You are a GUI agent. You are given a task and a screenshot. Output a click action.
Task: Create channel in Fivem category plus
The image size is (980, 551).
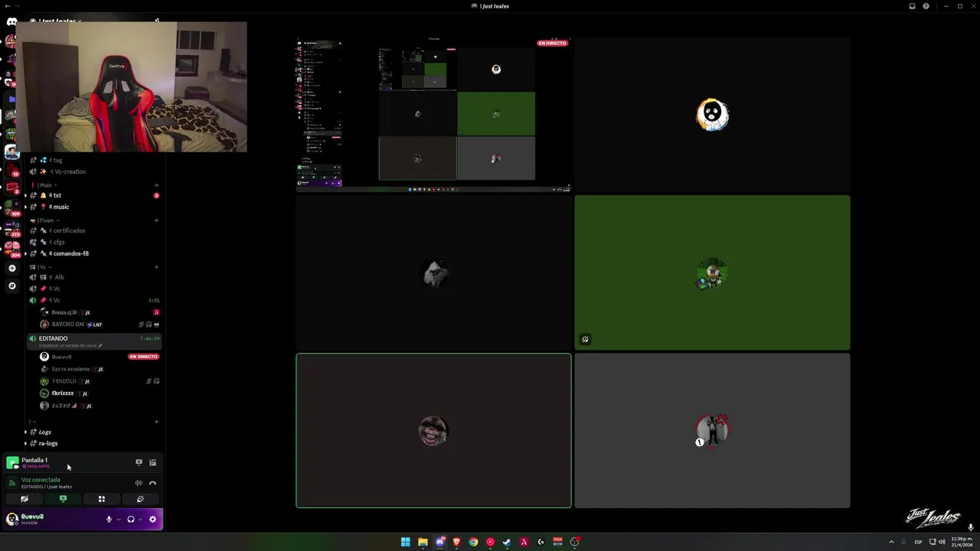[156, 220]
